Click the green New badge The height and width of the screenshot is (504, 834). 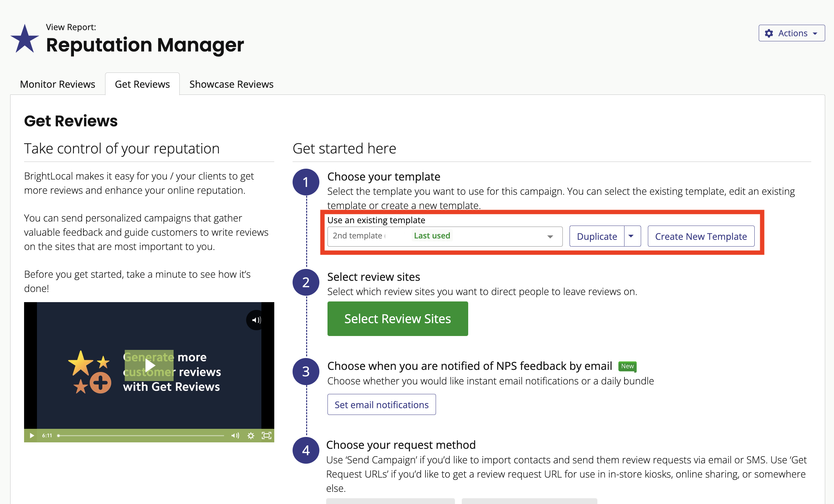click(x=627, y=366)
